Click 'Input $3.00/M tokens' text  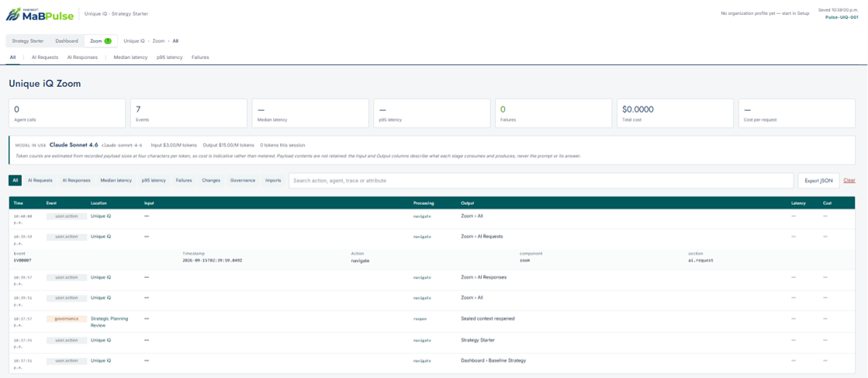click(x=175, y=145)
